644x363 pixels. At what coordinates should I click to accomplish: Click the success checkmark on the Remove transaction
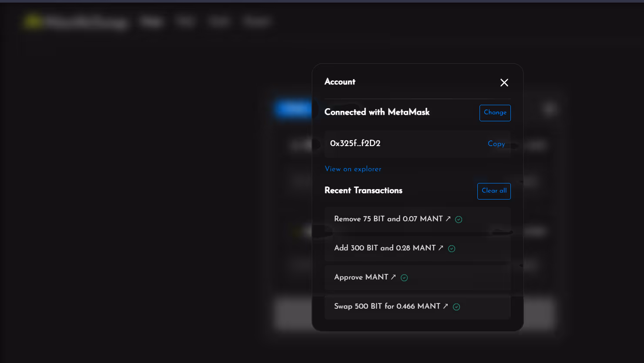click(x=459, y=220)
